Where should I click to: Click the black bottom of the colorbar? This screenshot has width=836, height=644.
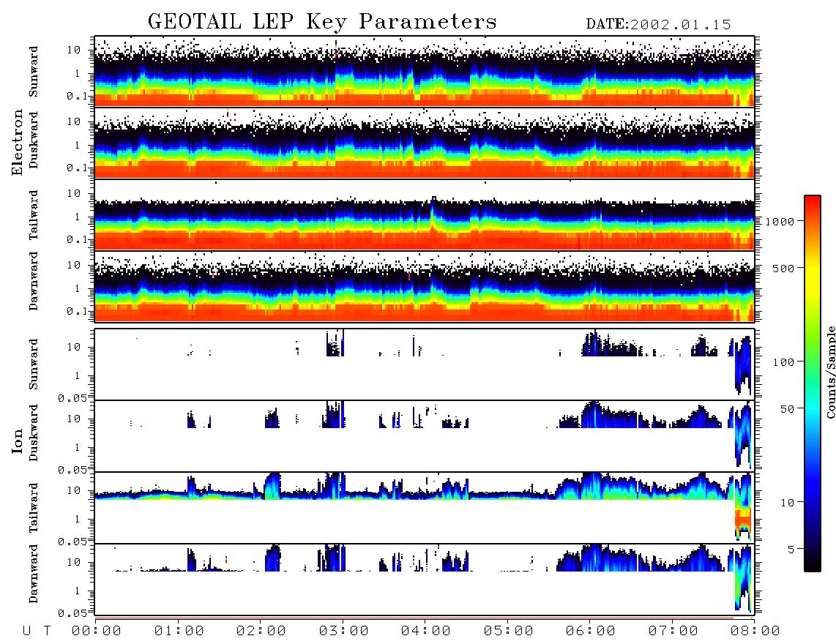coord(812,563)
